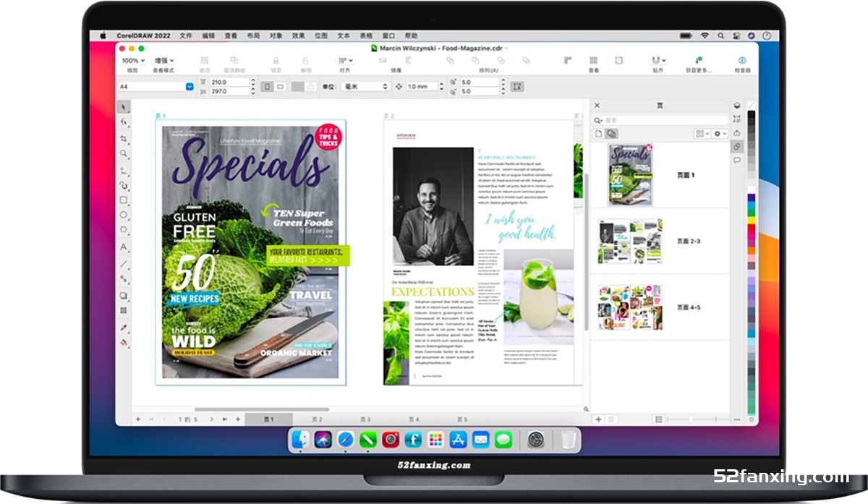Viewport: 868px width, 504px height.
Task: Select the 页面 2-3 spread thumbnail
Action: click(630, 241)
